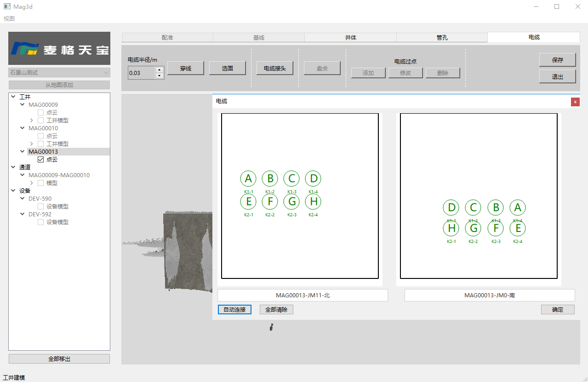Collapse the 工井 tree node
This screenshot has width=588, height=382.
coord(13,97)
